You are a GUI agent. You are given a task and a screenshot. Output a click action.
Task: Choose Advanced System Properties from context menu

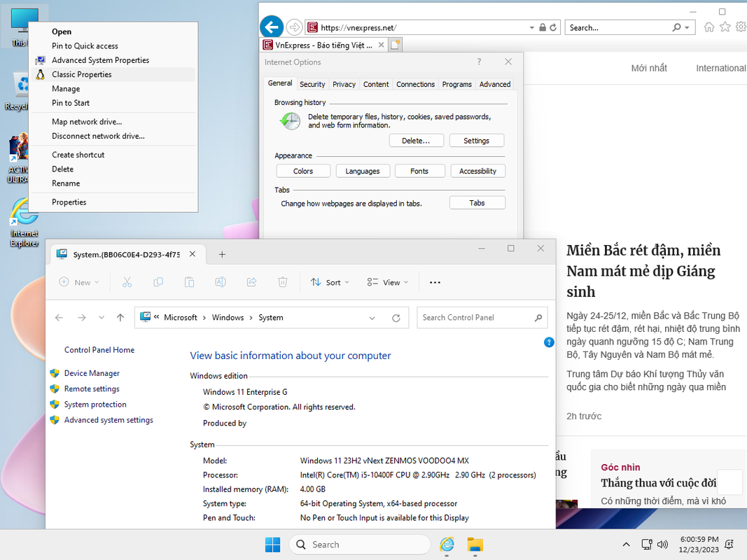pos(113,60)
